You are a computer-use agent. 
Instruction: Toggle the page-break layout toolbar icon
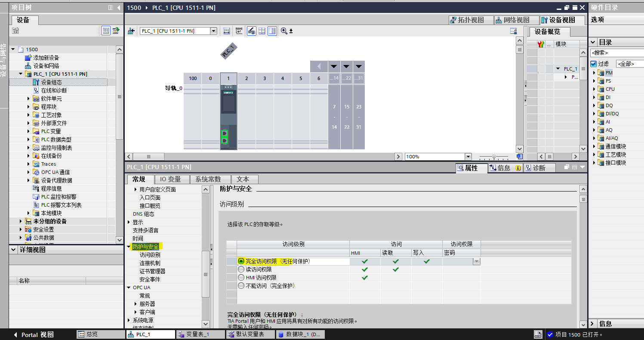(272, 31)
